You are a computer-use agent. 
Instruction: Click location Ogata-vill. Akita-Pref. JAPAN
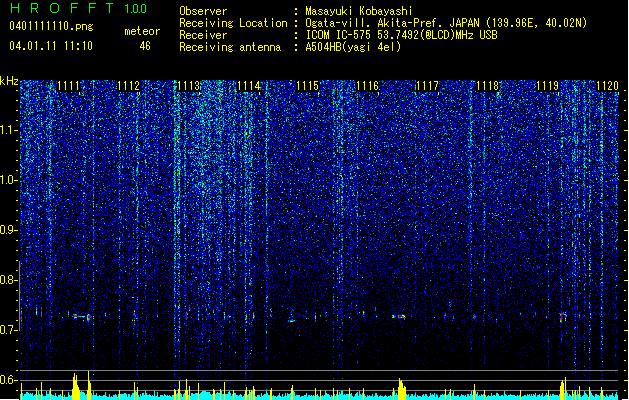[x=393, y=23]
